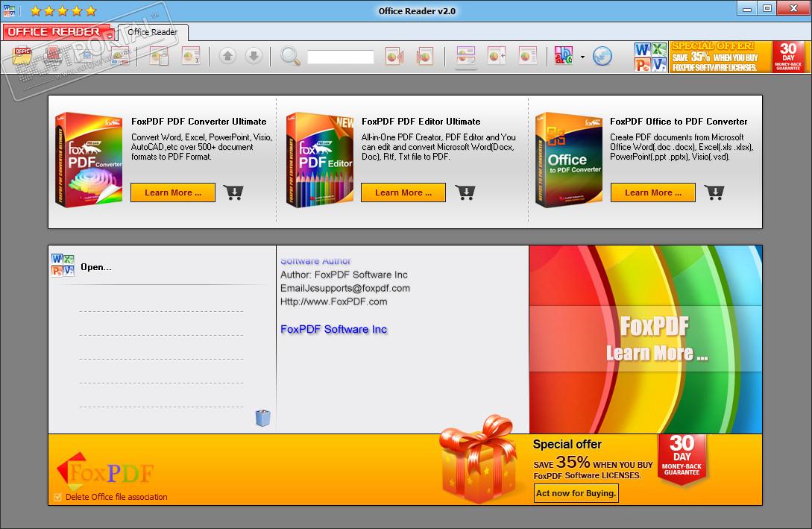This screenshot has height=529, width=812.
Task: Click the Http://www.FoxPDF.com address
Action: 333,301
